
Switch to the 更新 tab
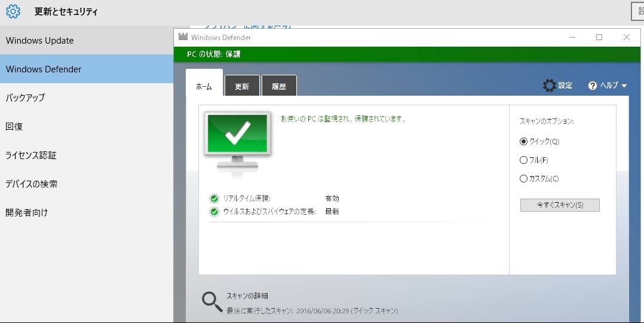coord(242,86)
